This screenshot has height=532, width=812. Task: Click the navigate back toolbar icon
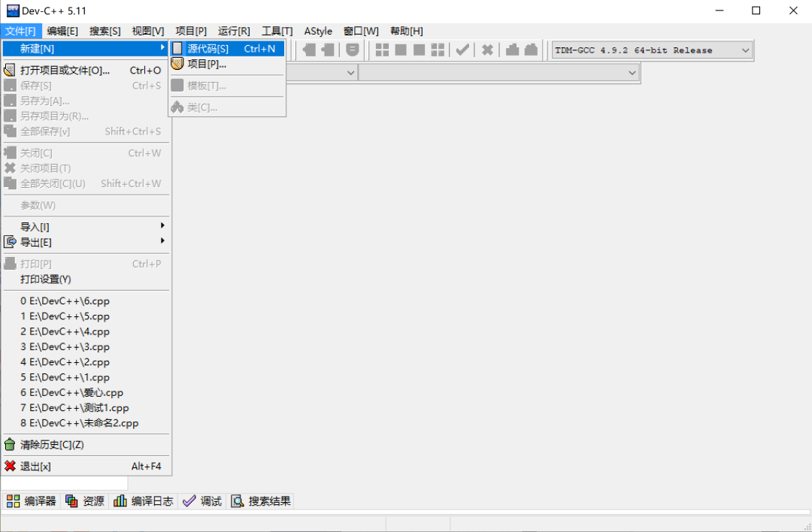[x=309, y=50]
